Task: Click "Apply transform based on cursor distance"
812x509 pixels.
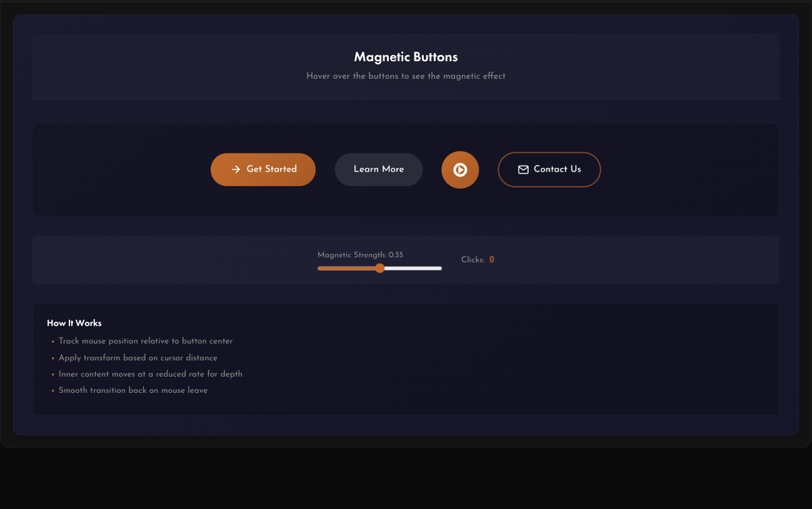Action: tap(138, 358)
